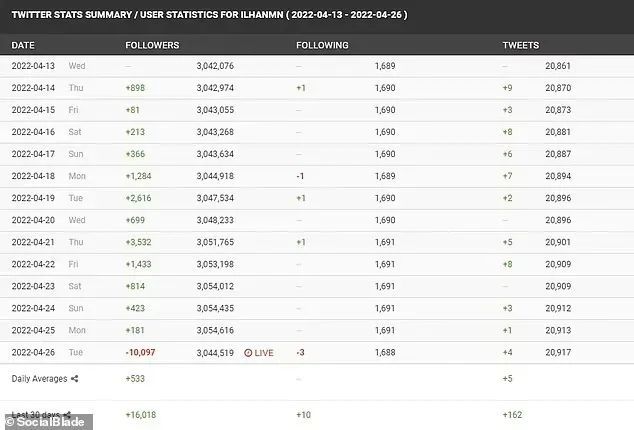The height and width of the screenshot is (430, 634).
Task: Select the DATE column header
Action: pyautogui.click(x=23, y=45)
